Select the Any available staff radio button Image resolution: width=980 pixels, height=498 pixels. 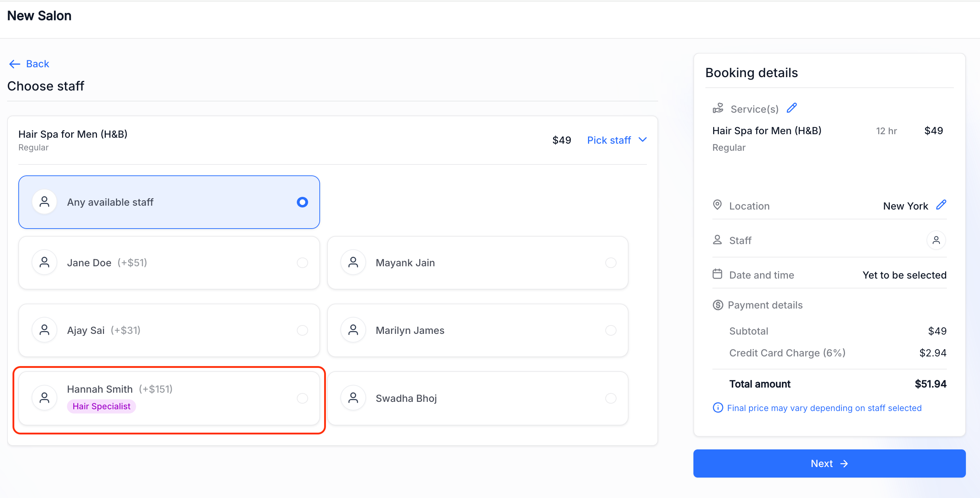[x=302, y=202]
